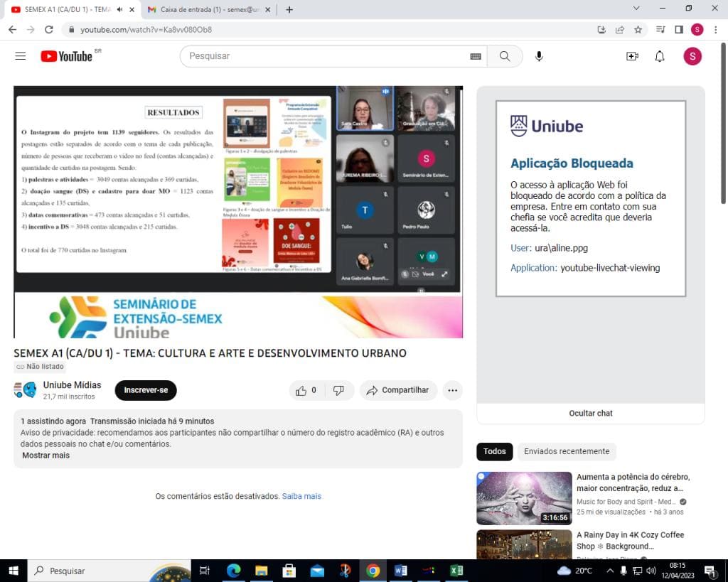Dislike the SEMEX A1 video
The width and height of the screenshot is (728, 582).
[339, 390]
